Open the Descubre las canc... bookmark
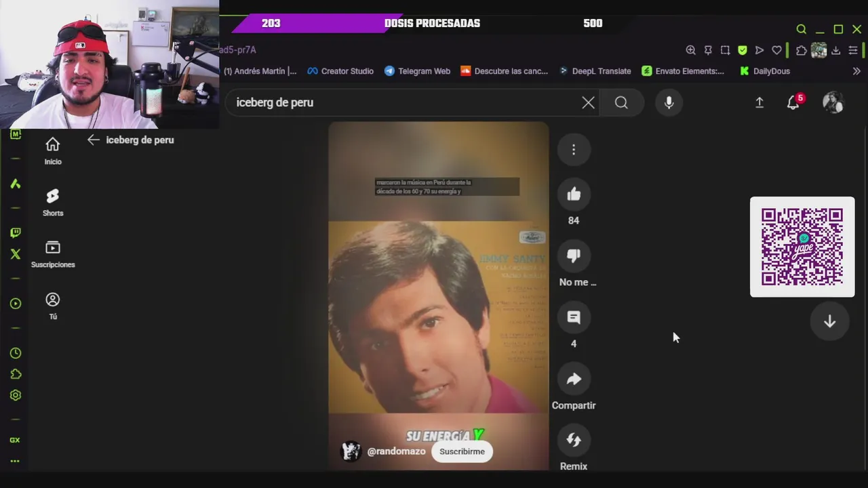Viewport: 868px width, 488px height. [x=504, y=71]
